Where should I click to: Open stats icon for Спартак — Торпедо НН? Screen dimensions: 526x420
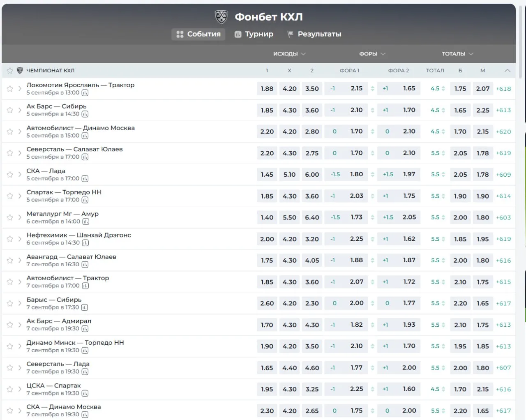tap(85, 200)
